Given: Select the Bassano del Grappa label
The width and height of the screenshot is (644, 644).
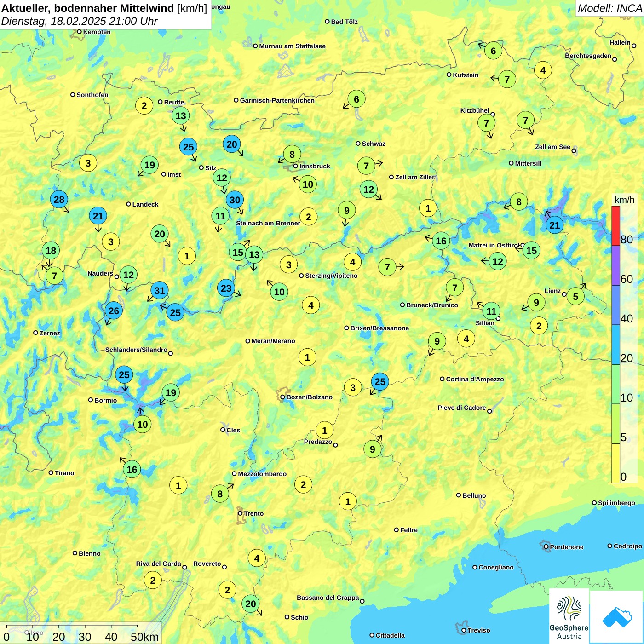Looking at the screenshot, I should (328, 598).
